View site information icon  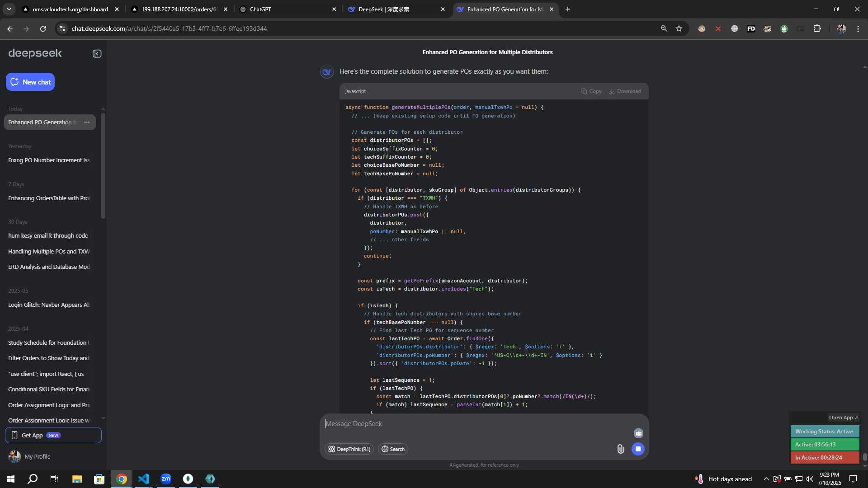(x=62, y=28)
